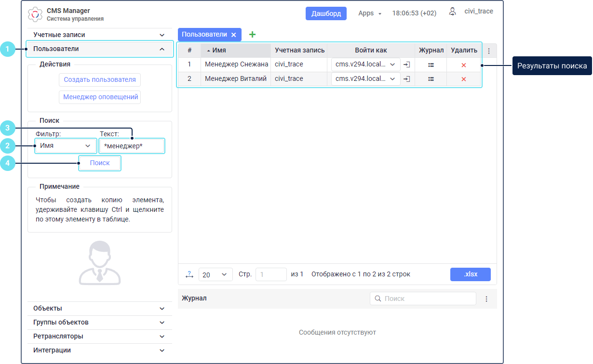The height and width of the screenshot is (364, 593).
Task: Open table column options menu
Action: tap(489, 51)
